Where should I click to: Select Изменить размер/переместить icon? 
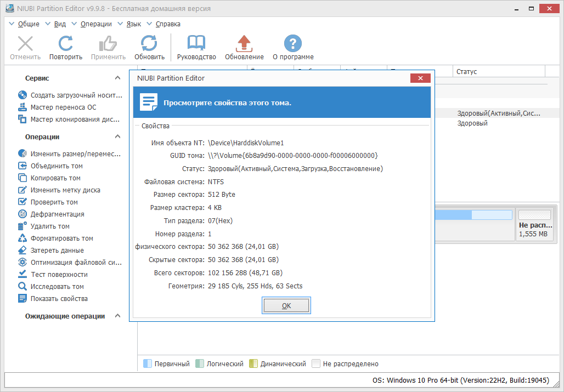click(x=22, y=154)
